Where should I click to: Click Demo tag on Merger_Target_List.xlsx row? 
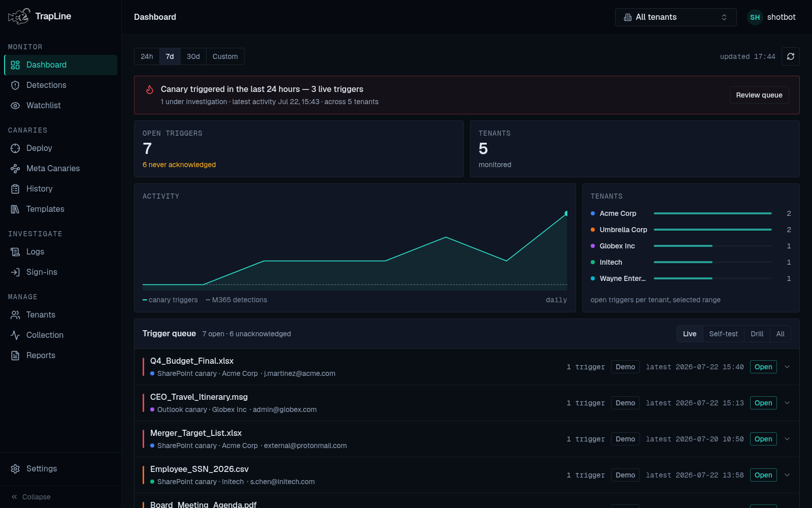[625, 439]
